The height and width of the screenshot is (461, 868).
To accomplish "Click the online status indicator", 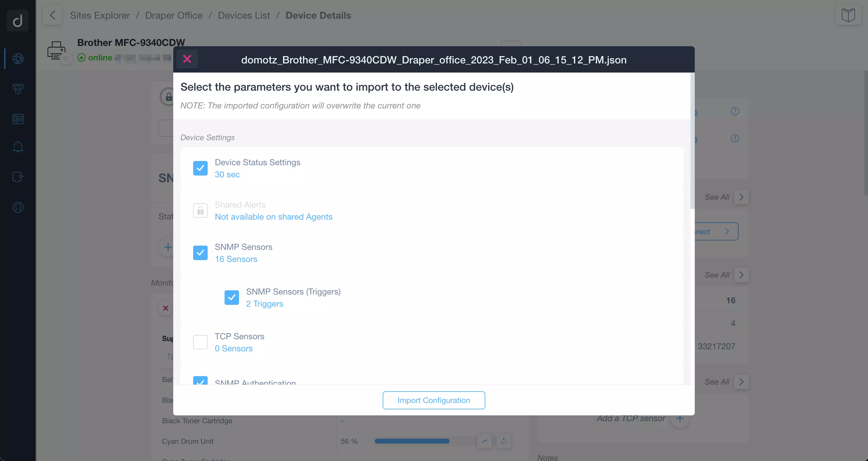I will (95, 58).
